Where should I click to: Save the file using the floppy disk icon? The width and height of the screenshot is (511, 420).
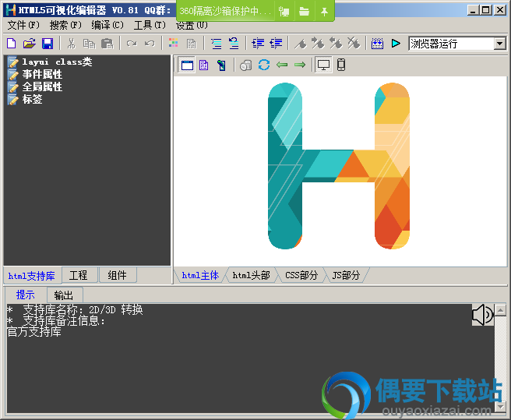(x=48, y=44)
